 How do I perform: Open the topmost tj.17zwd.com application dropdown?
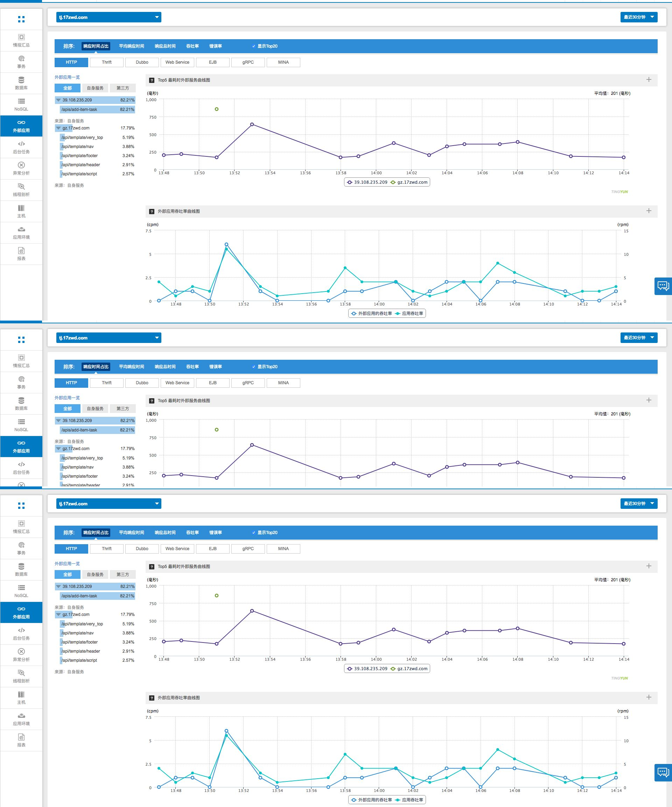[x=109, y=17]
